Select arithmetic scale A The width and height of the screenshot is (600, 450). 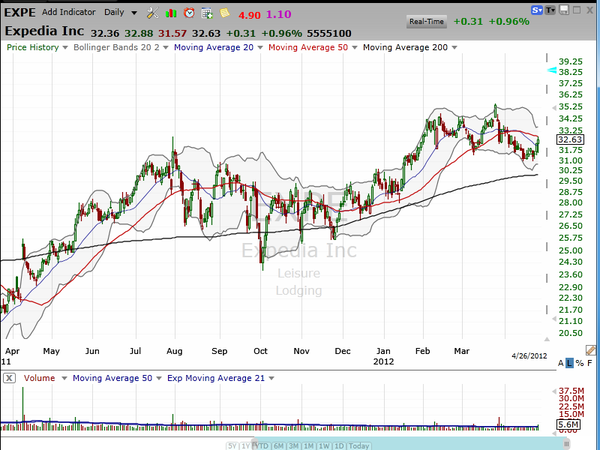pos(561,363)
